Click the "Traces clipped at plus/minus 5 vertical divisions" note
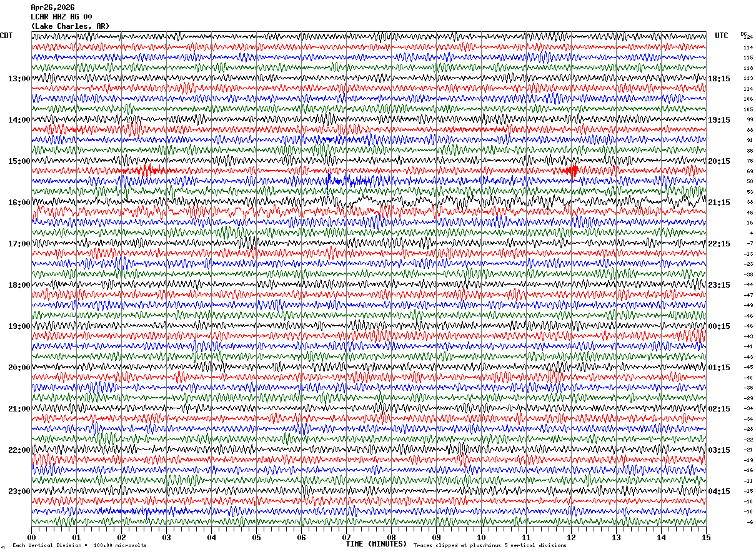Image resolution: width=756 pixels, height=554 pixels. 490,546
